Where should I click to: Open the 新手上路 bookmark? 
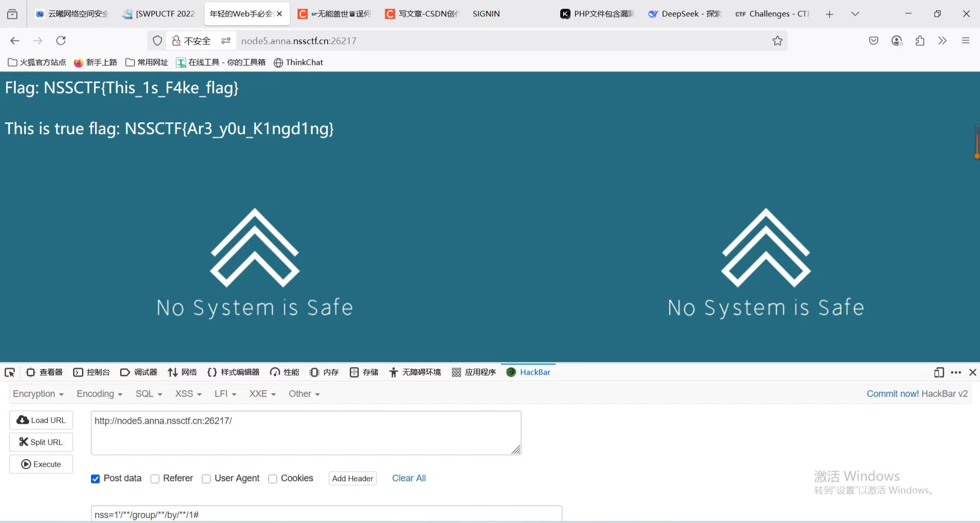click(x=96, y=62)
